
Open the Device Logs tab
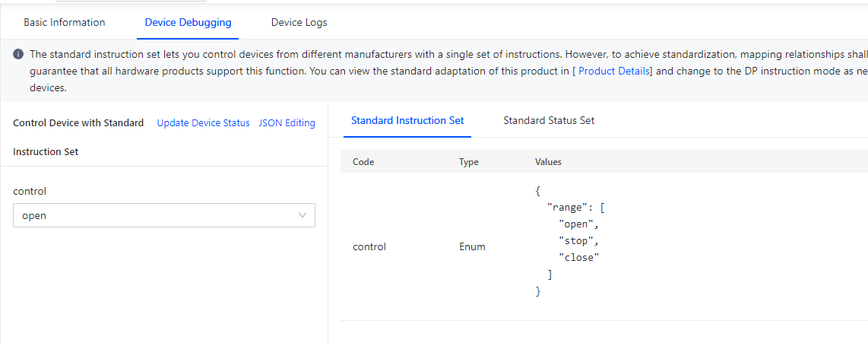click(299, 23)
